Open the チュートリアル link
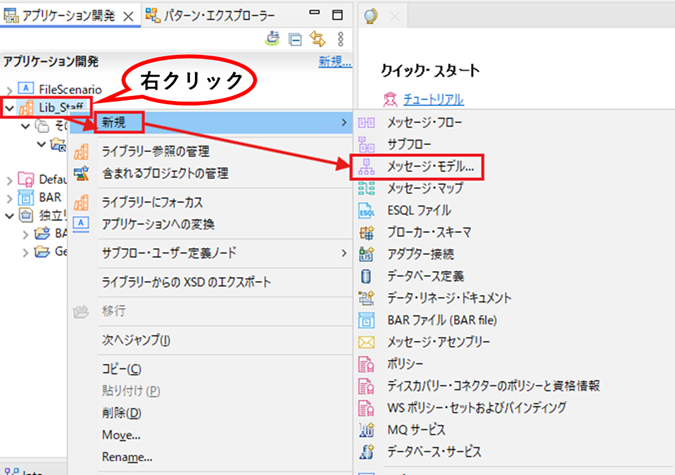This screenshot has height=475, width=675. [433, 99]
